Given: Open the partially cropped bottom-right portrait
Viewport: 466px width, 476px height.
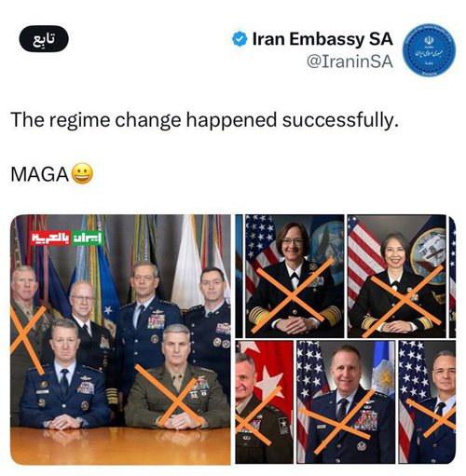Looking at the screenshot, I should [x=427, y=401].
